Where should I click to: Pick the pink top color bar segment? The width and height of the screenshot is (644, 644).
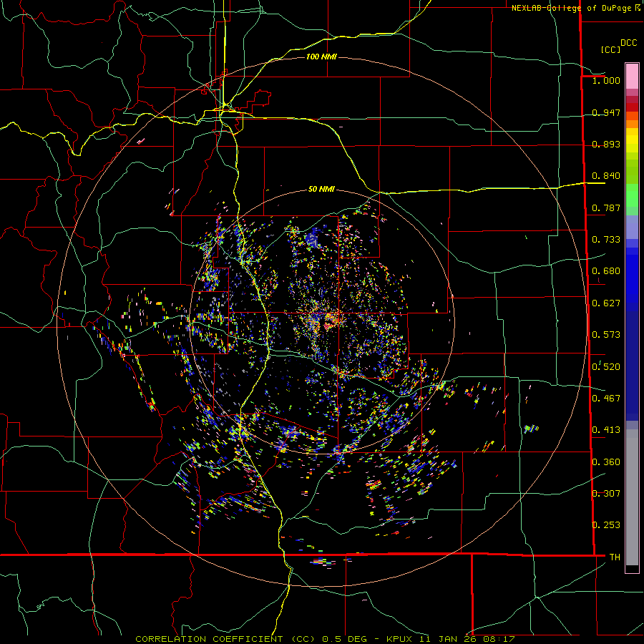(x=632, y=77)
